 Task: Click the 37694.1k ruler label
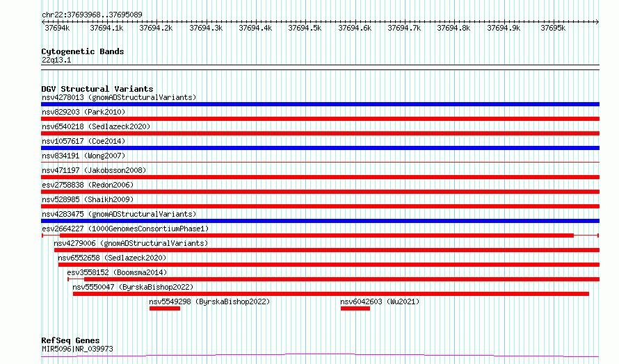click(106, 28)
